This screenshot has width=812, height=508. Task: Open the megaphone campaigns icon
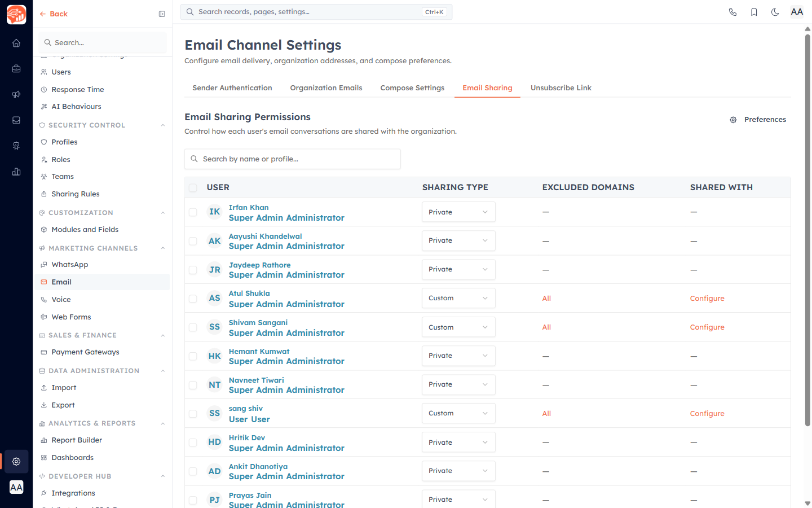16,94
